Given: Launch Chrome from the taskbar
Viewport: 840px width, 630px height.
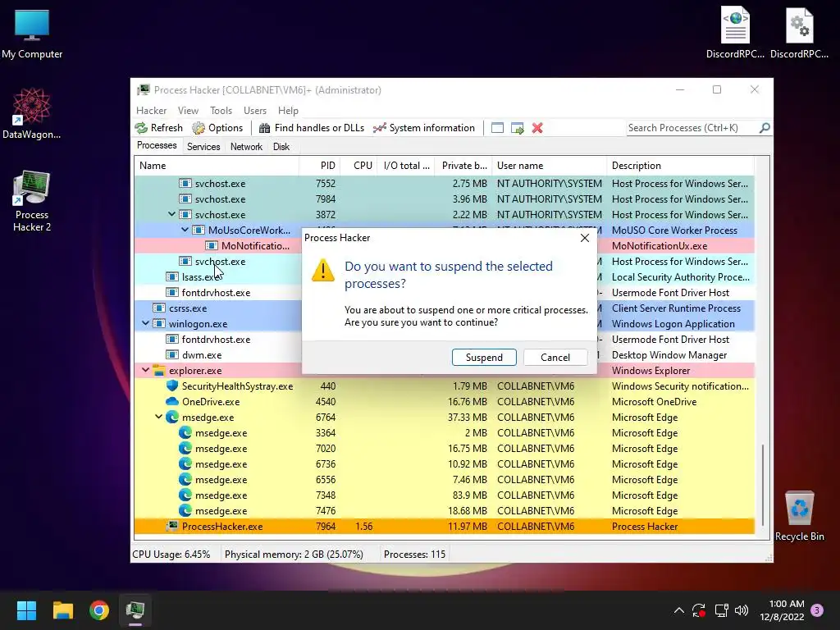Looking at the screenshot, I should (x=99, y=610).
